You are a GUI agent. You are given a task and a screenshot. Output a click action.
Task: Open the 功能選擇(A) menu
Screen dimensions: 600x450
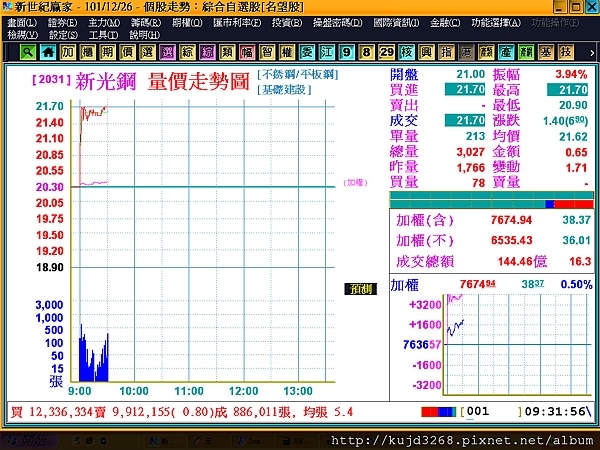point(496,23)
